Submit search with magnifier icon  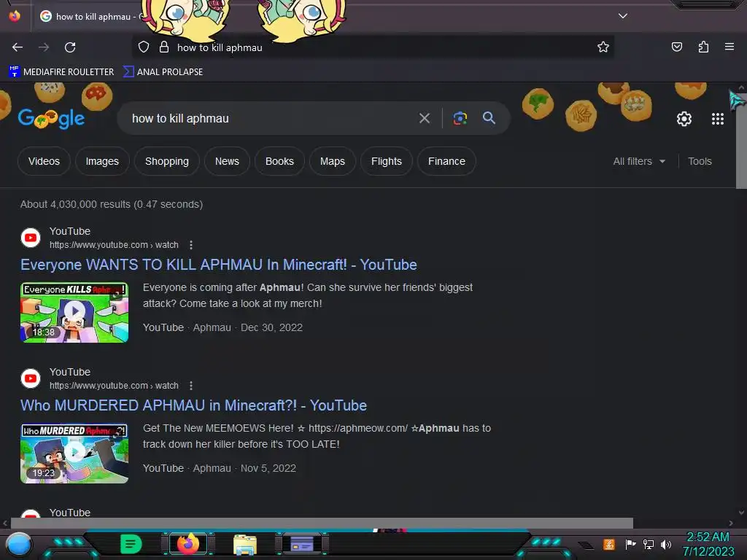click(489, 118)
